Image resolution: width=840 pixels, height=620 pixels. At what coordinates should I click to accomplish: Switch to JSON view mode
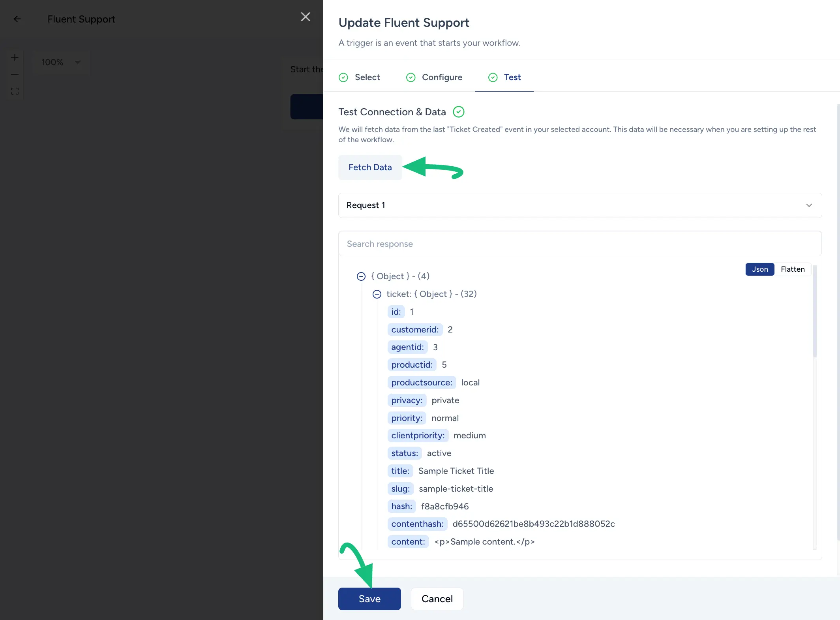point(758,269)
